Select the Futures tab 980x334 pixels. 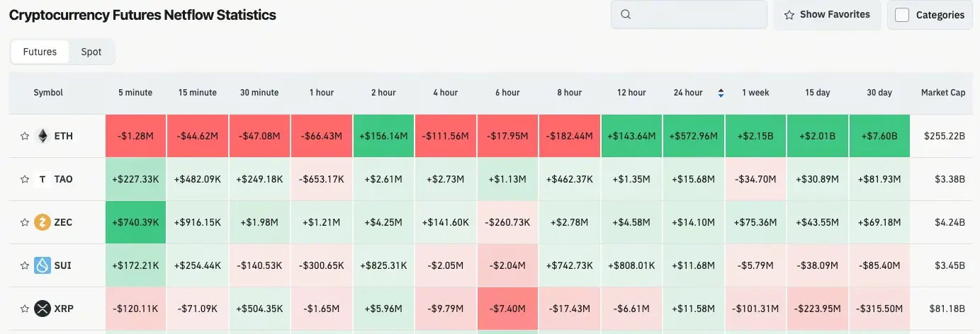(x=40, y=52)
